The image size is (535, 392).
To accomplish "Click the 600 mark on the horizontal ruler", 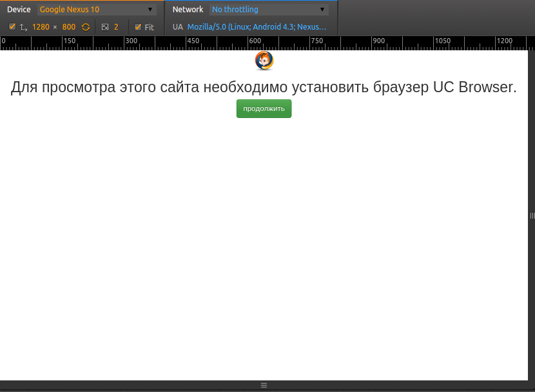I will click(x=254, y=41).
